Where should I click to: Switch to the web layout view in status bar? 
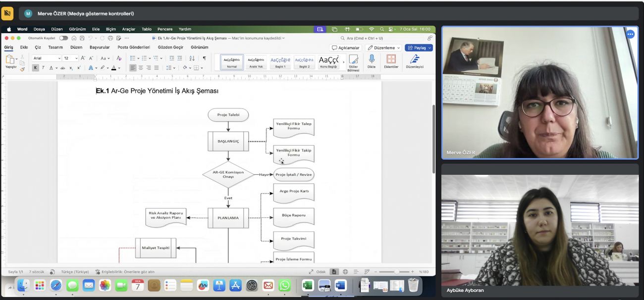tap(345, 272)
